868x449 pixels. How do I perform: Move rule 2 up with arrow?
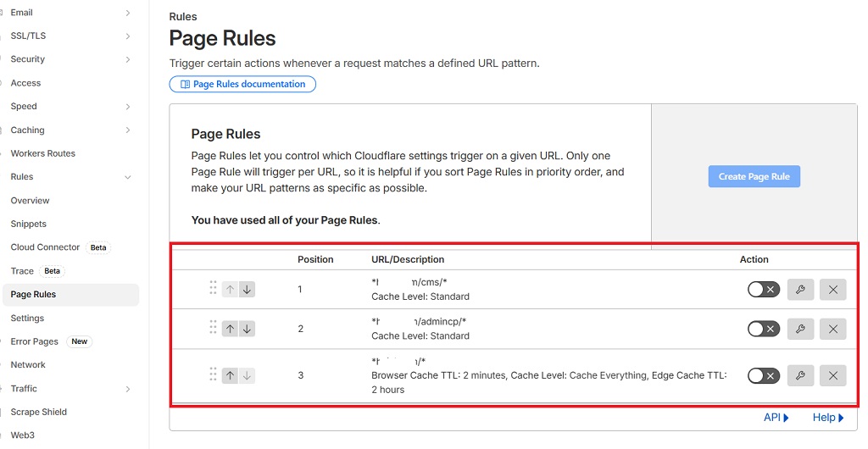point(231,329)
